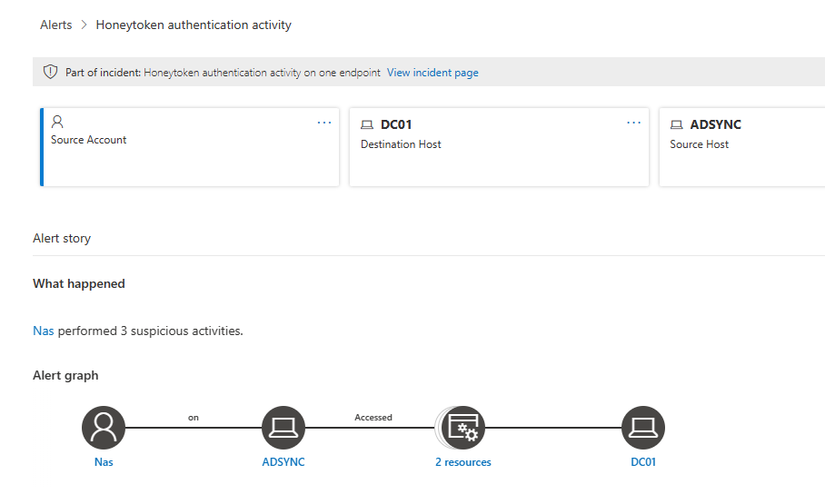Click the Nas user node icon
Screen dimensions: 825x504
coord(104,427)
